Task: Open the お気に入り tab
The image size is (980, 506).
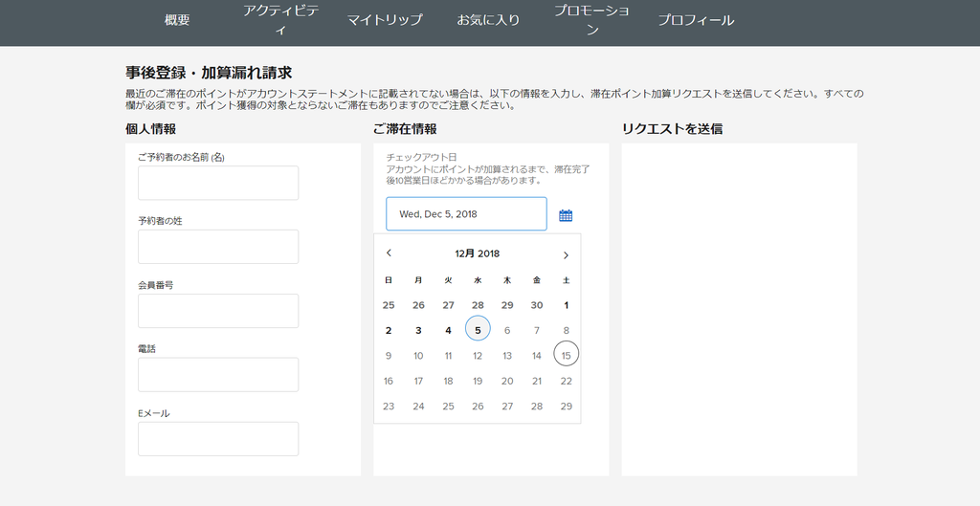Action: tap(488, 20)
